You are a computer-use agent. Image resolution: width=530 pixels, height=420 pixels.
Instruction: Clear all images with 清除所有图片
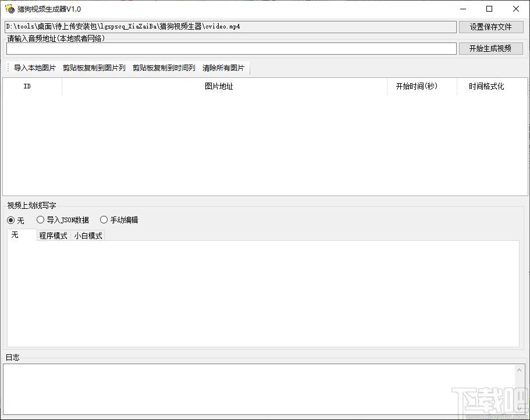tap(223, 68)
